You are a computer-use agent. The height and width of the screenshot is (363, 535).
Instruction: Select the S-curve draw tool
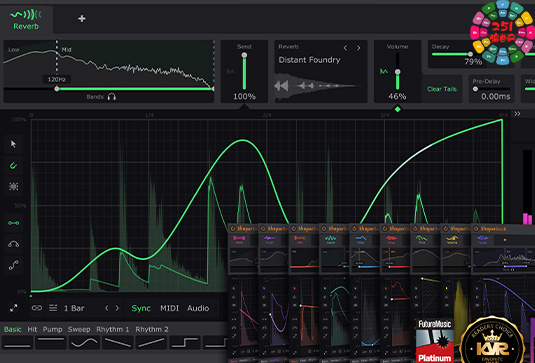coord(13,265)
